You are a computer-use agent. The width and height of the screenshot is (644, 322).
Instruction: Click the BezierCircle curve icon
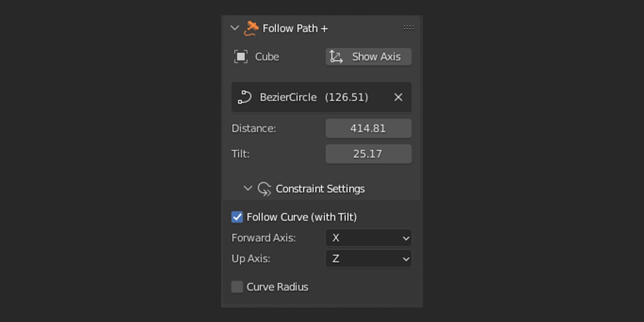point(245,97)
